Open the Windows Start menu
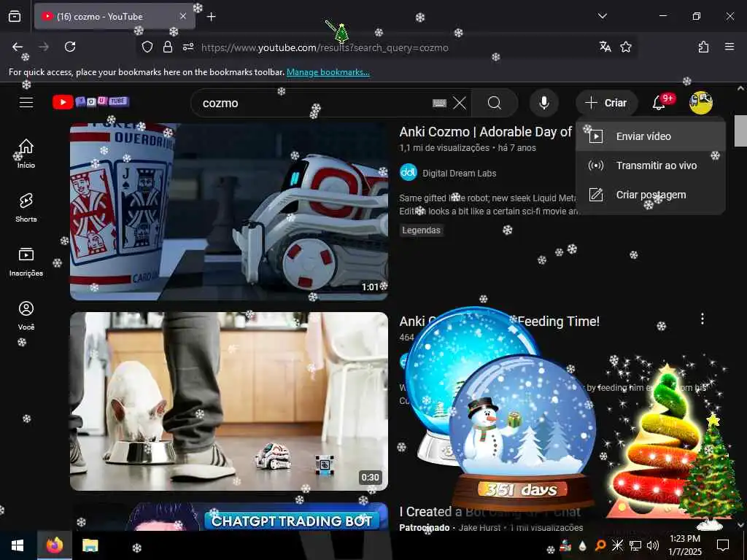Viewport: 747px width, 560px height. point(18,545)
